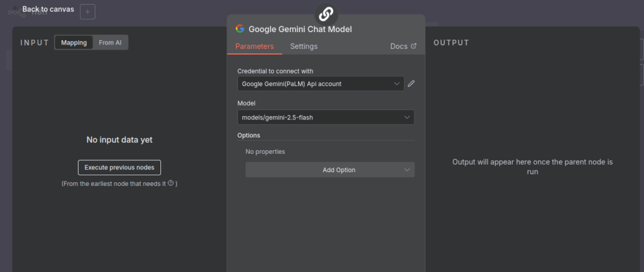Click the Google logo icon in the node header
This screenshot has height=272, width=644.
tap(240, 29)
